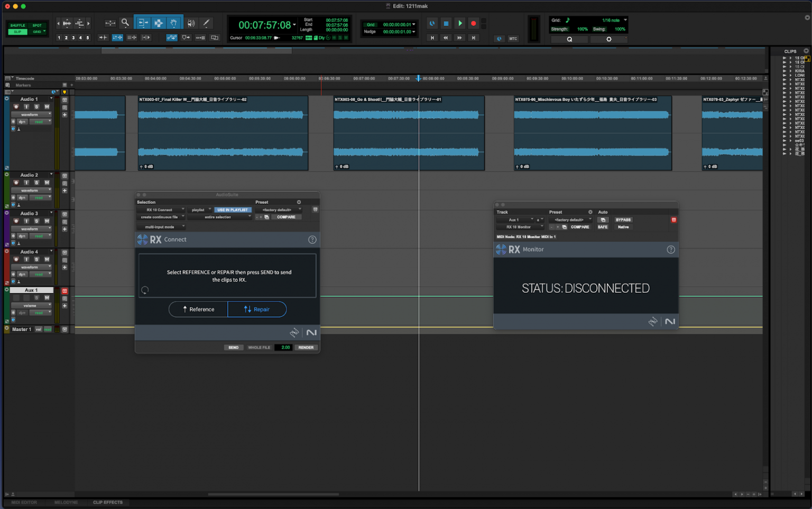Image resolution: width=812 pixels, height=509 pixels.
Task: Select the Trim tool in toolbar
Action: (143, 23)
